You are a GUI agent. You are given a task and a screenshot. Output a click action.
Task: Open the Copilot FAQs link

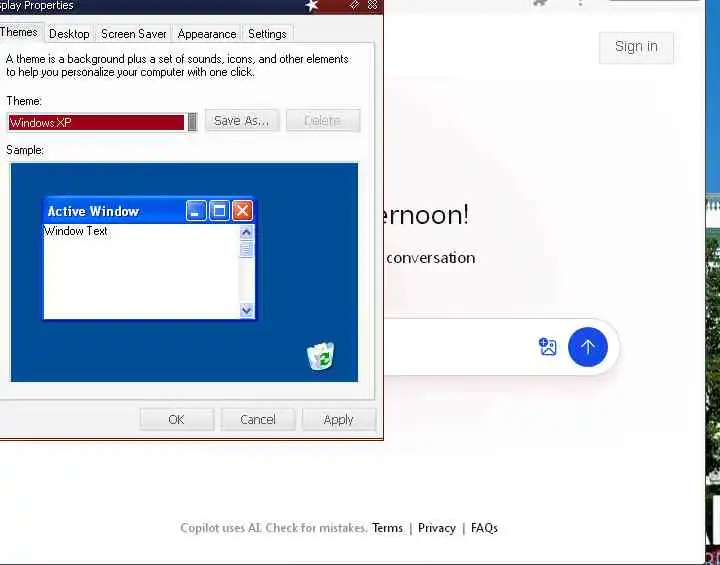(x=484, y=528)
